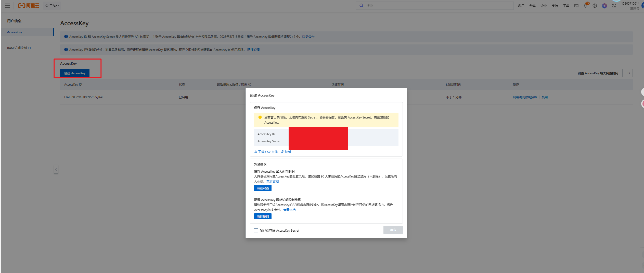This screenshot has height=273, width=644.
Task: Click the 创建 AccessKey button
Action: coord(75,73)
